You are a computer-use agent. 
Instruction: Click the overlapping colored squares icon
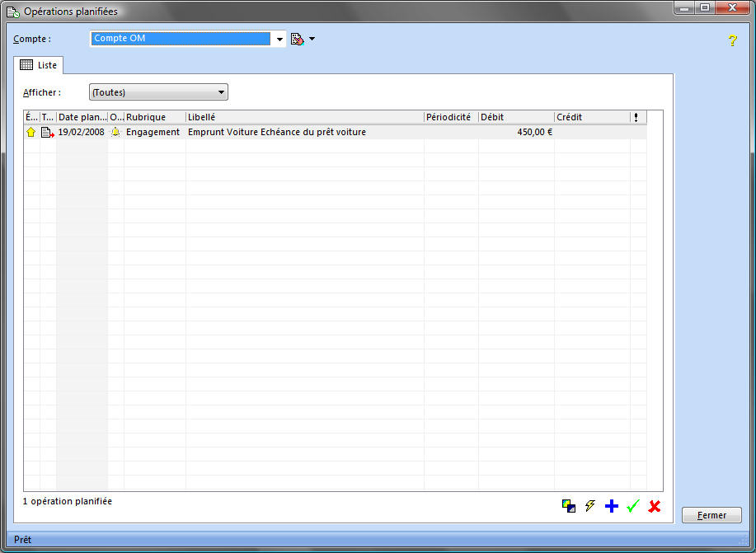click(568, 506)
